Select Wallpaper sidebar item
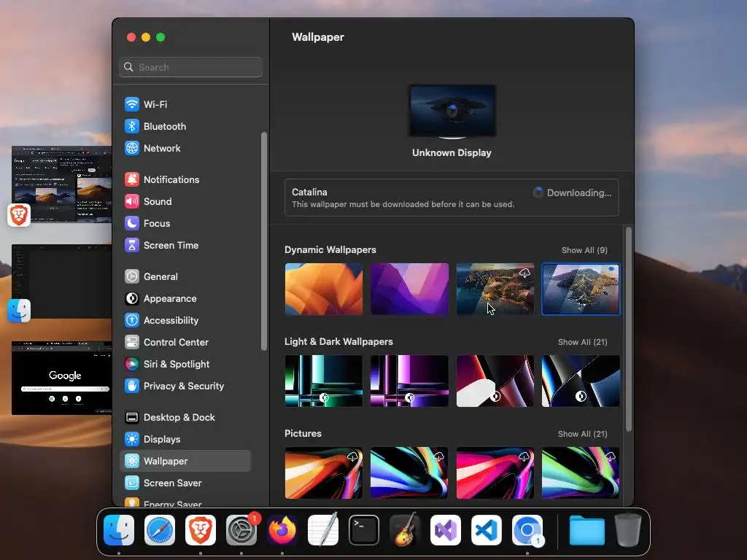The width and height of the screenshot is (747, 560). click(185, 461)
